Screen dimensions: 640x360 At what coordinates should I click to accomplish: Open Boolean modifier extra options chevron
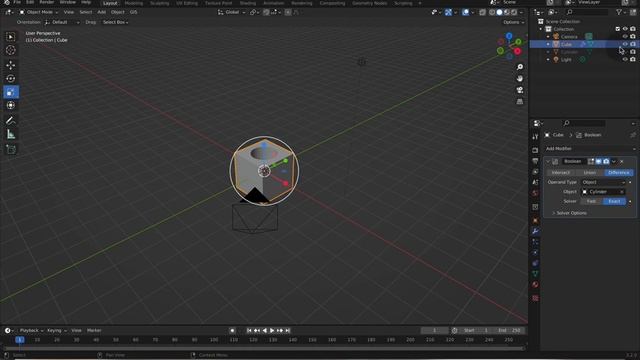pos(614,162)
